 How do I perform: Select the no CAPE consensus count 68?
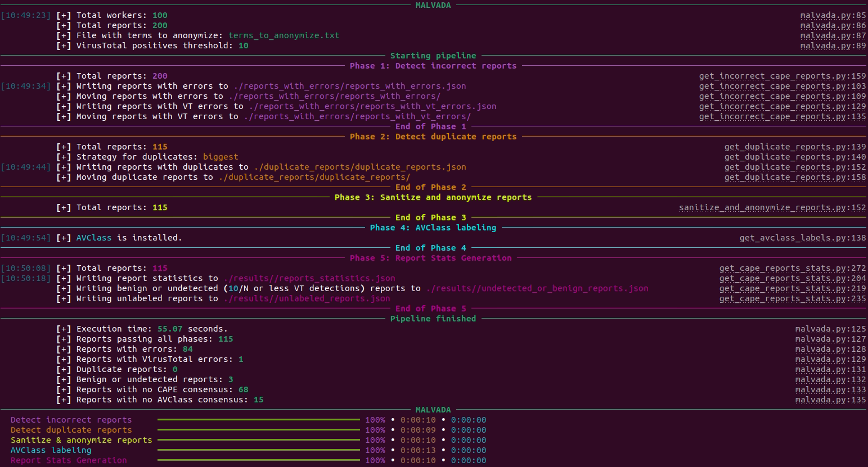tap(244, 389)
